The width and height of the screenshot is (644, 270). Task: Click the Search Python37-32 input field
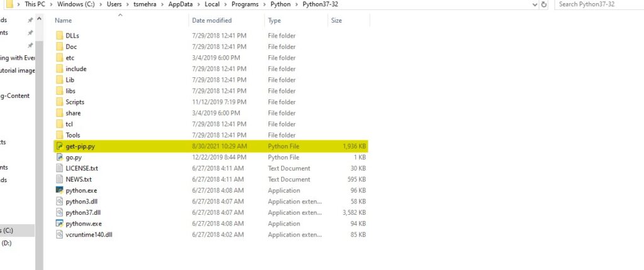[x=597, y=4]
